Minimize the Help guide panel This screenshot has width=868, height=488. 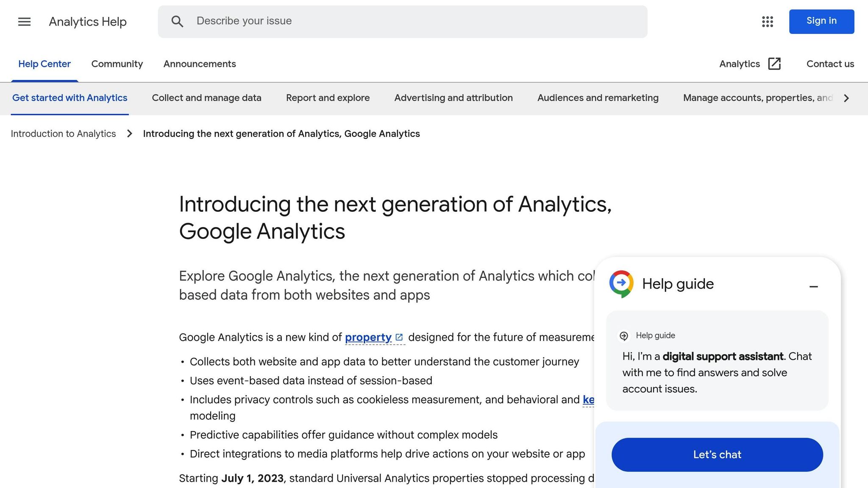point(814,286)
